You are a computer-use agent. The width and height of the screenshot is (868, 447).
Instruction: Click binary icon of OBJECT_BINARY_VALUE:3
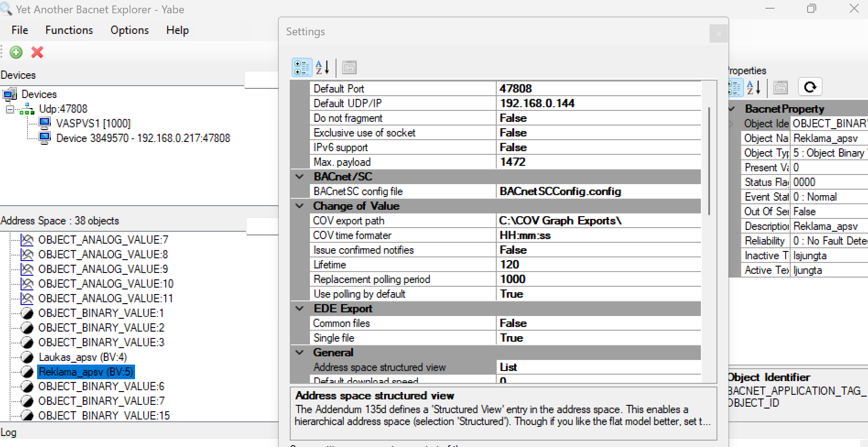tap(27, 343)
